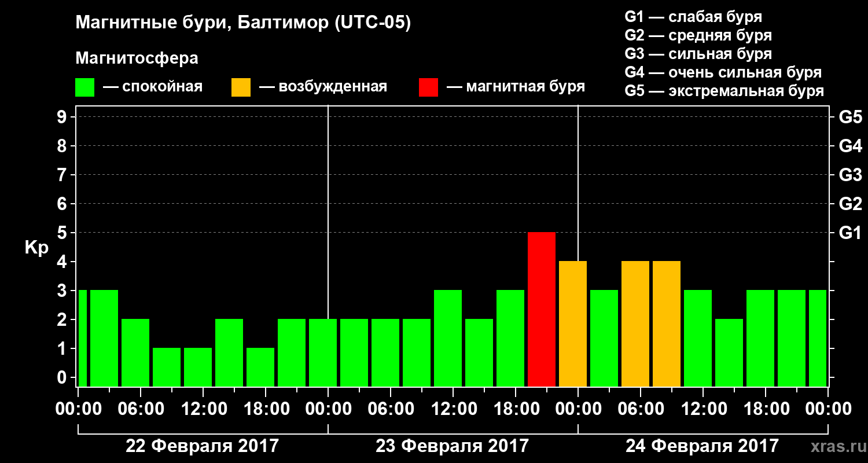Click the '— магнитная буря' legend label
868x463 pixels.
click(516, 87)
